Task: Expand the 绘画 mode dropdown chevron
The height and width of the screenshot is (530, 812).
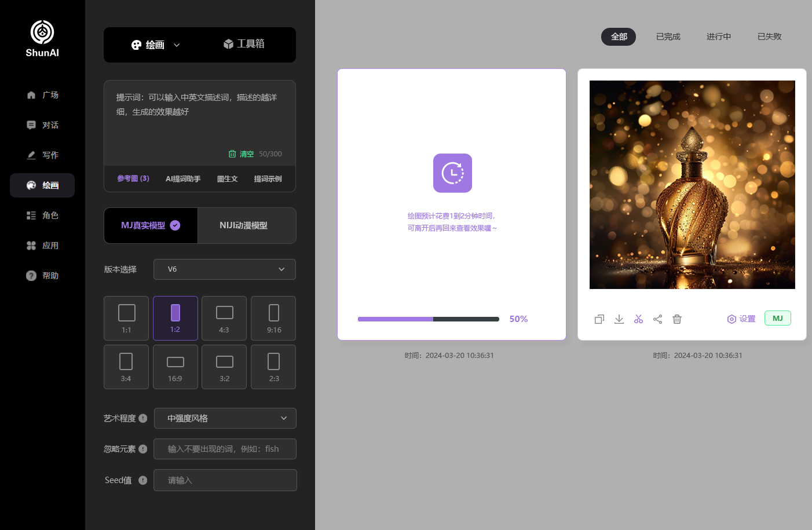Action: click(x=177, y=45)
